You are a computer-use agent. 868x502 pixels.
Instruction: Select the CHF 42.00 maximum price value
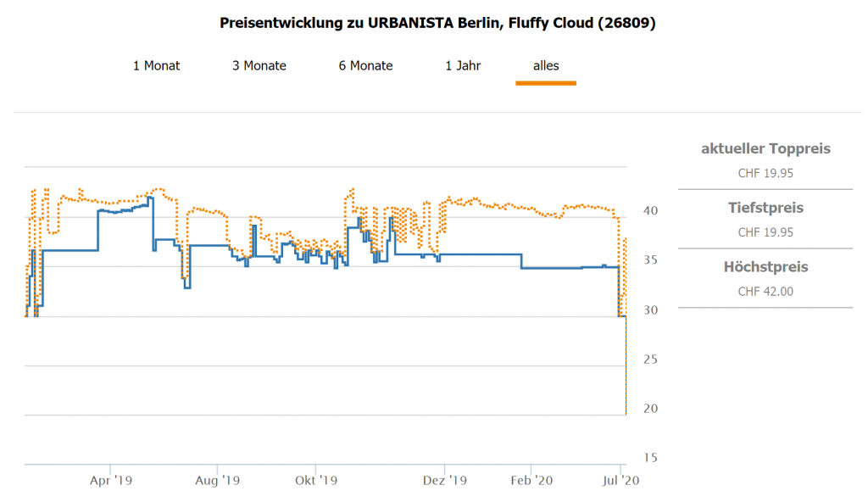pyautogui.click(x=765, y=292)
